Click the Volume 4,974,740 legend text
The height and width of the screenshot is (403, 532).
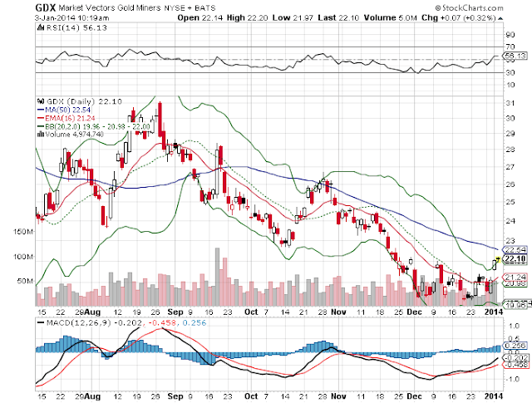point(75,135)
